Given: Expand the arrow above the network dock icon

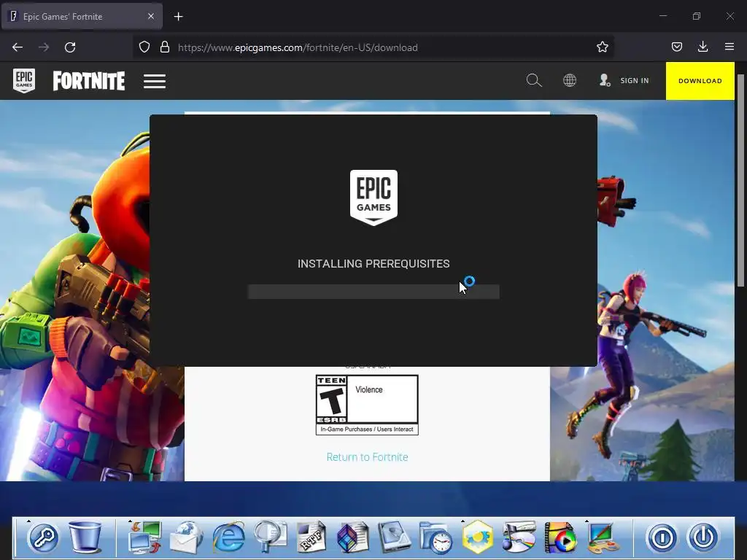Looking at the screenshot, I should pyautogui.click(x=130, y=521).
